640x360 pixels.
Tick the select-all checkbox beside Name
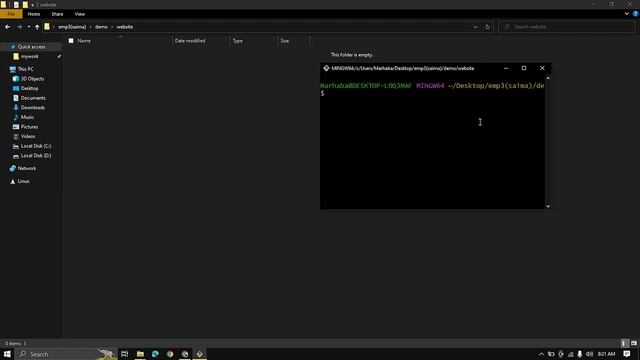(x=71, y=41)
